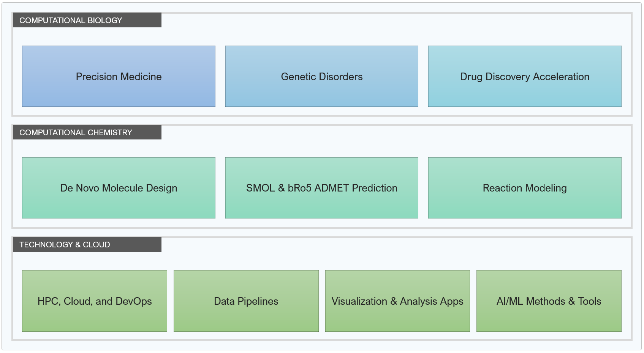The image size is (644, 353).
Task: Click the teal Reaction Modeling text label
Action: point(525,188)
